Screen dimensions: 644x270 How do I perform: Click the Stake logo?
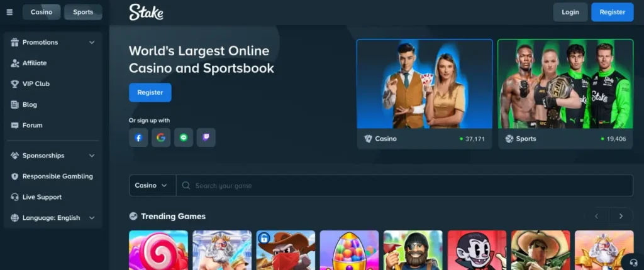(146, 12)
